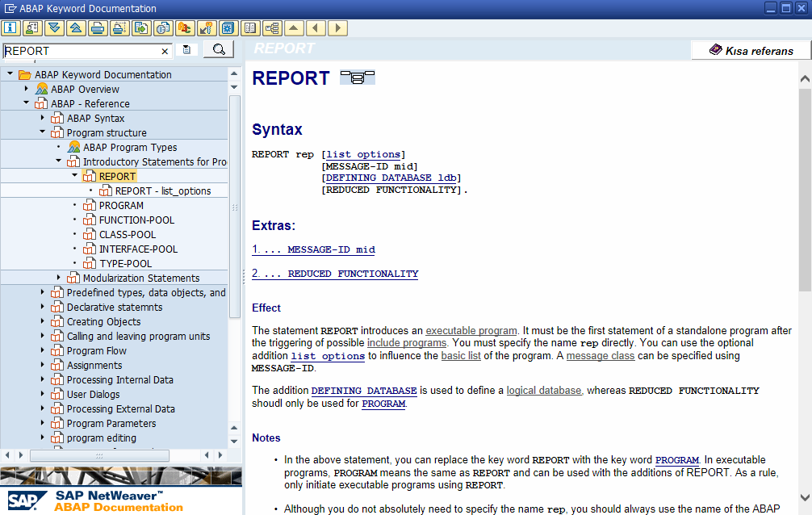812x515 pixels.
Task: Click the blue information toolbar icon
Action: click(10, 28)
